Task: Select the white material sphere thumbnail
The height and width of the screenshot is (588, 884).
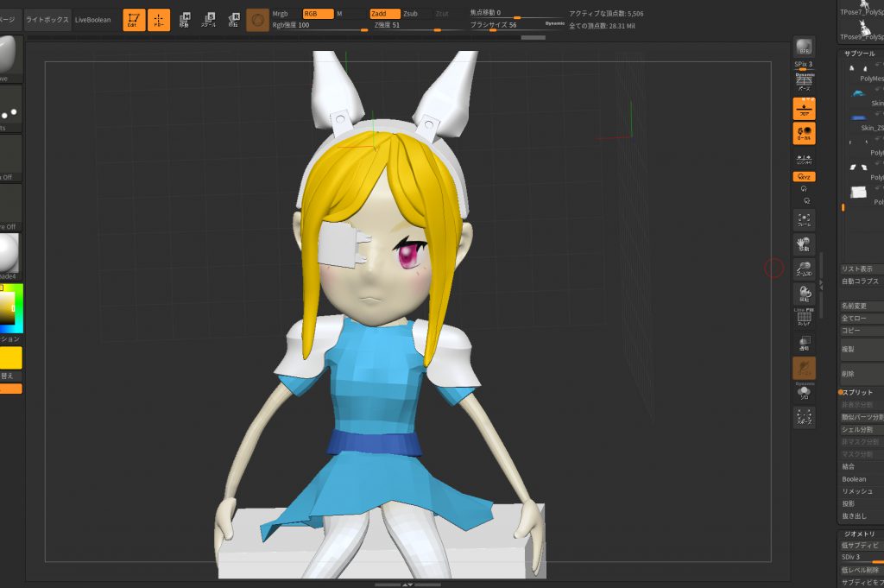Action: tap(9, 253)
